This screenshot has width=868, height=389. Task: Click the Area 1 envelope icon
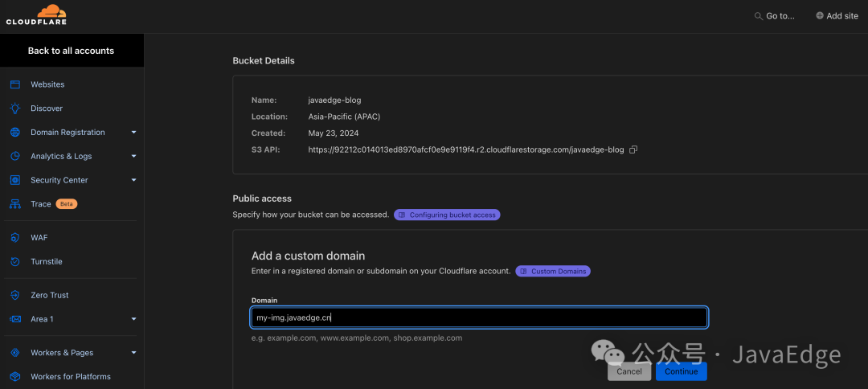[15, 319]
